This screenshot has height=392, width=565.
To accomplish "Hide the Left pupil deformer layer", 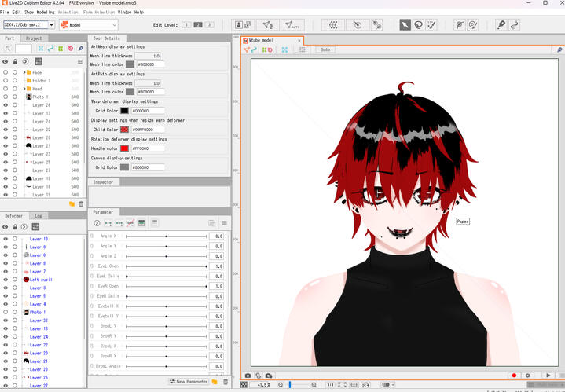I will (x=6, y=280).
